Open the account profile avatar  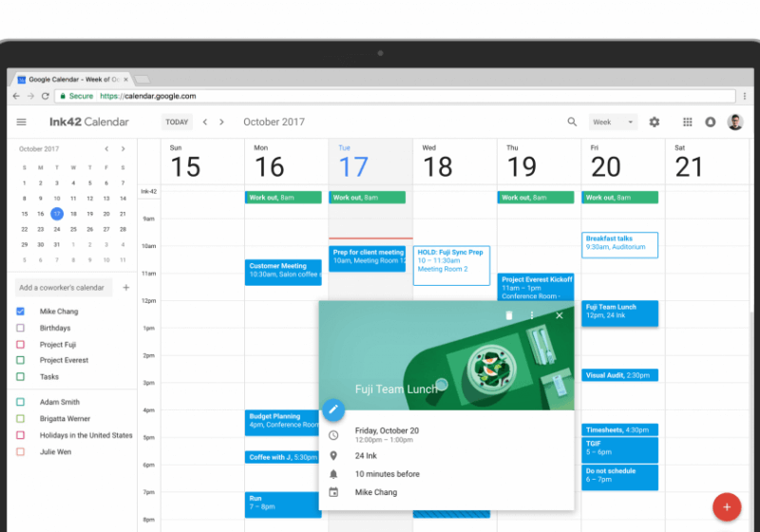click(x=734, y=123)
